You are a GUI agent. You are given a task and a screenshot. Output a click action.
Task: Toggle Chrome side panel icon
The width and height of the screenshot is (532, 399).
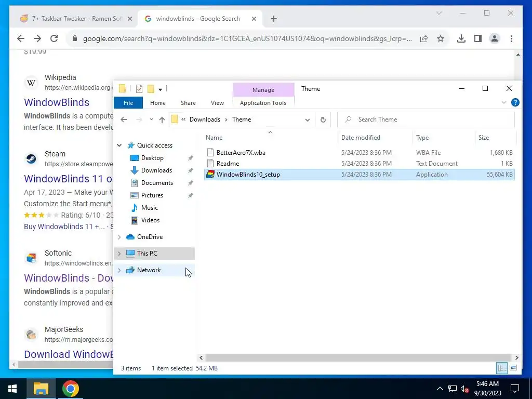click(x=478, y=38)
